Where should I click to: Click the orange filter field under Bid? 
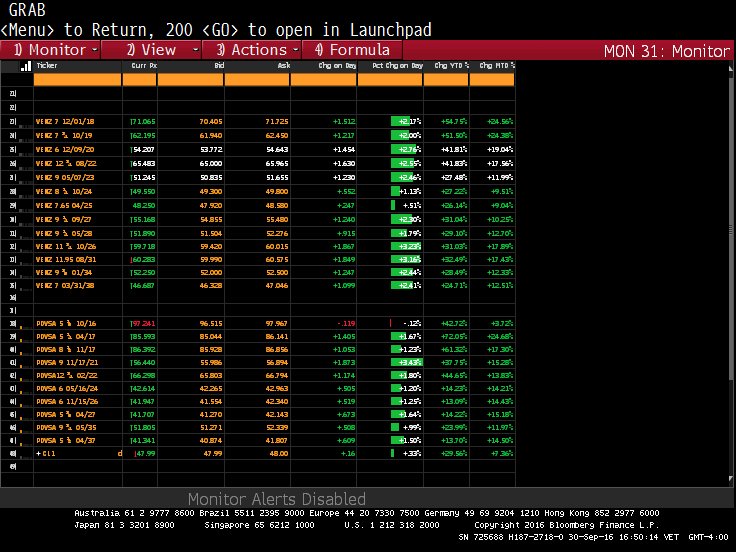click(191, 79)
